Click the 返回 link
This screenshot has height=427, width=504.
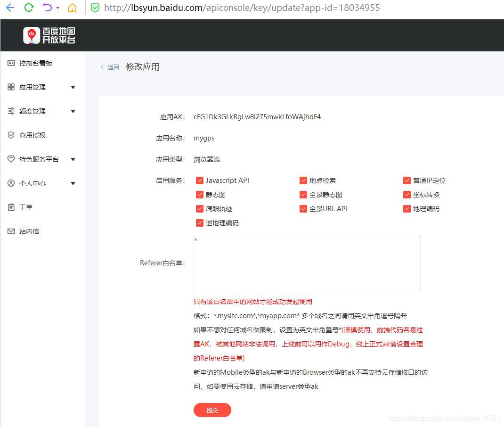[113, 67]
